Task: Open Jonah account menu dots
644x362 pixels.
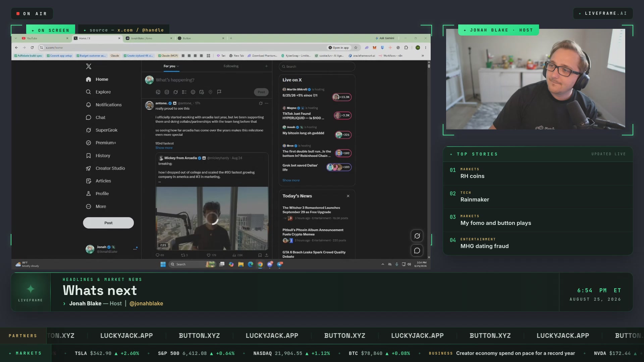Action: click(x=135, y=249)
